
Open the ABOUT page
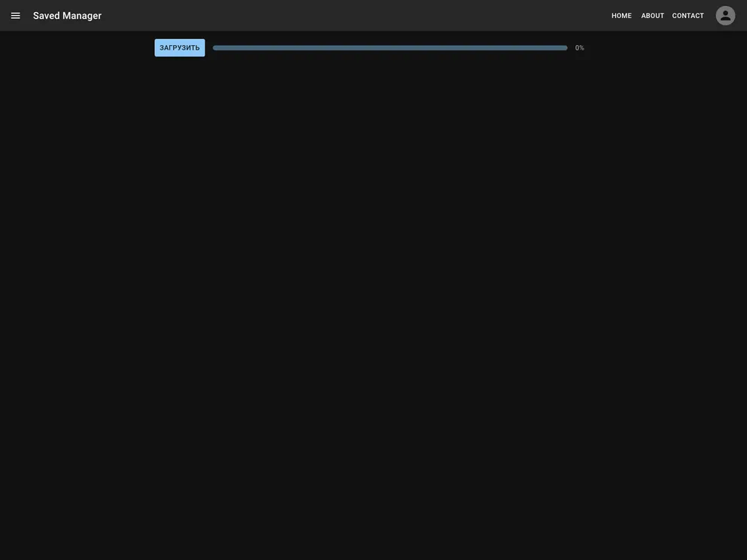pos(652,16)
